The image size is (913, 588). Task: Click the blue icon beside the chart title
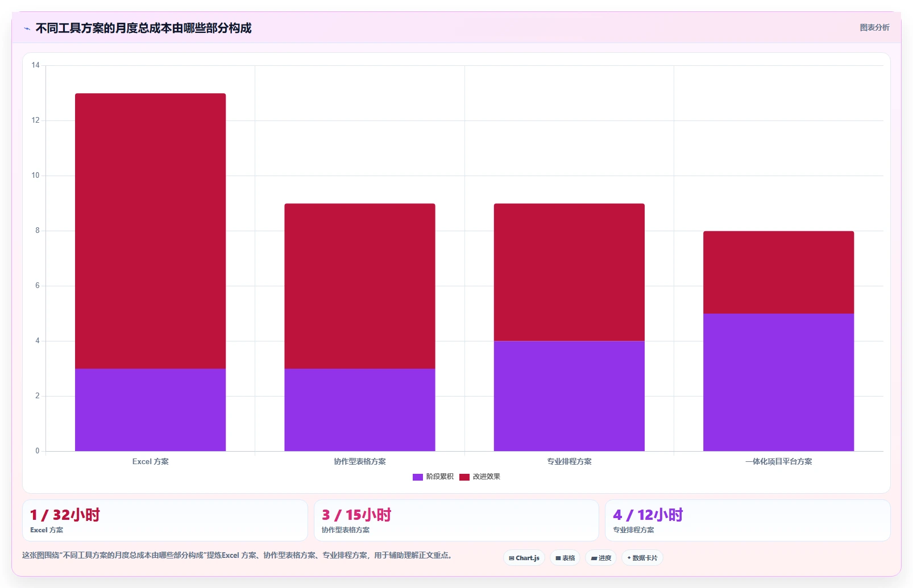click(x=27, y=28)
